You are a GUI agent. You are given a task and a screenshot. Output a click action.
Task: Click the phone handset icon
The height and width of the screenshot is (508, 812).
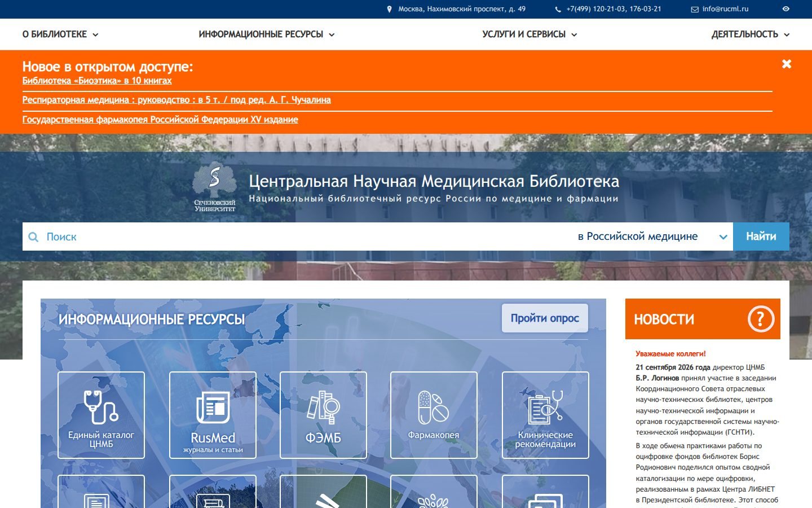[x=558, y=9]
